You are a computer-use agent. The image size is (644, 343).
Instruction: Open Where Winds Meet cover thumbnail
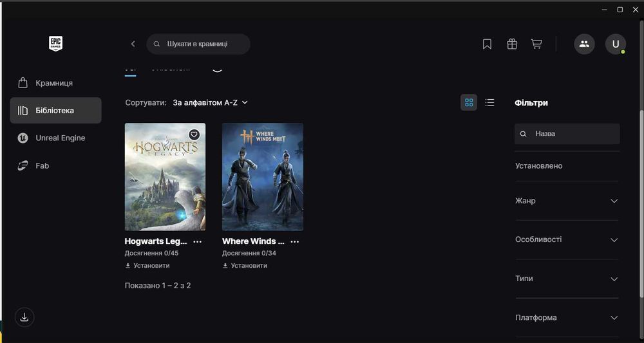pyautogui.click(x=263, y=177)
